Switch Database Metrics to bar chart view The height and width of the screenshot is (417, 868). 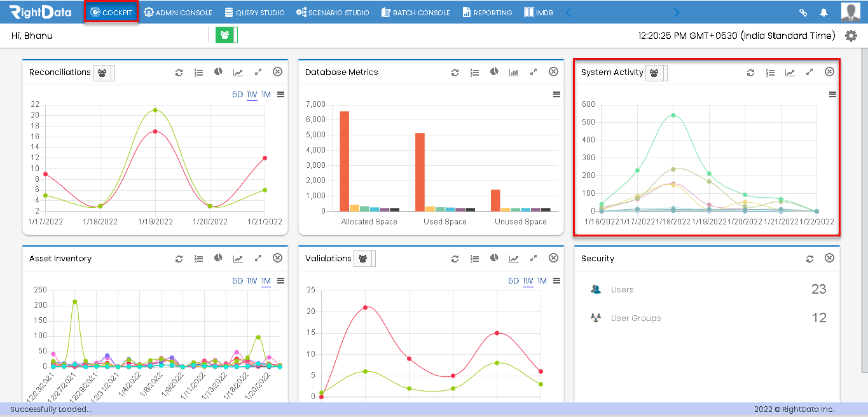point(514,72)
